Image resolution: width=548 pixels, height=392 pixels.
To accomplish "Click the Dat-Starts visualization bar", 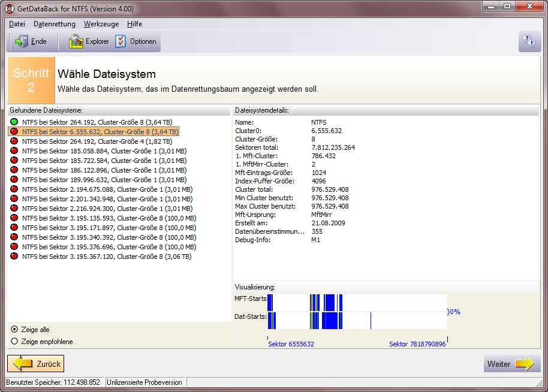I will coord(357,321).
